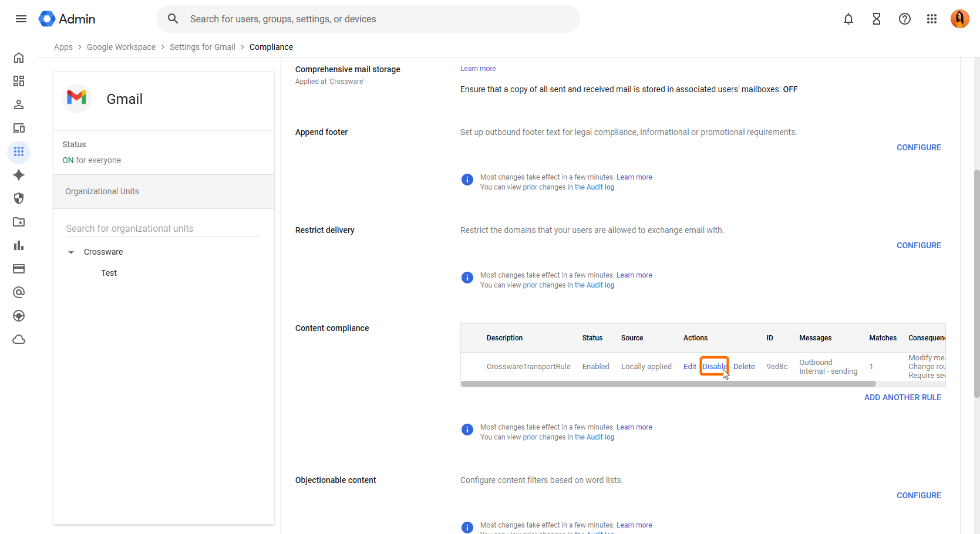Open the help question mark icon
980x534 pixels.
point(904,19)
